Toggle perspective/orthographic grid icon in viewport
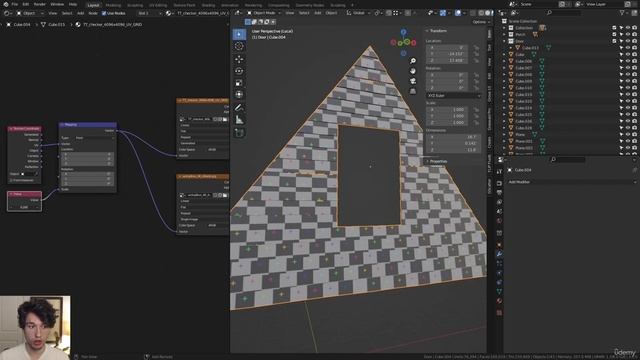Image resolution: width=640 pixels, height=360 pixels. tap(413, 91)
